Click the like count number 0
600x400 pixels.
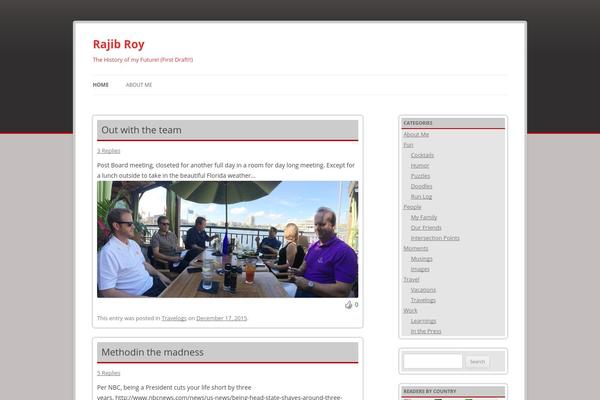coord(356,305)
